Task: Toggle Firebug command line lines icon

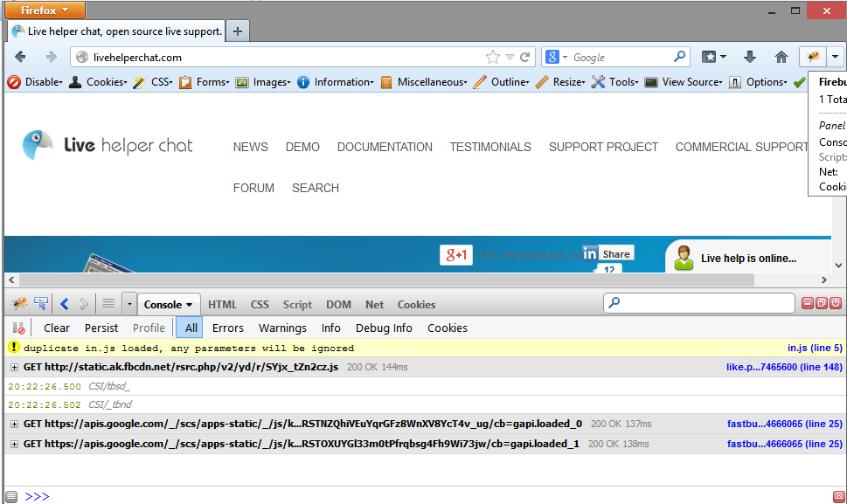Action: pyautogui.click(x=108, y=303)
